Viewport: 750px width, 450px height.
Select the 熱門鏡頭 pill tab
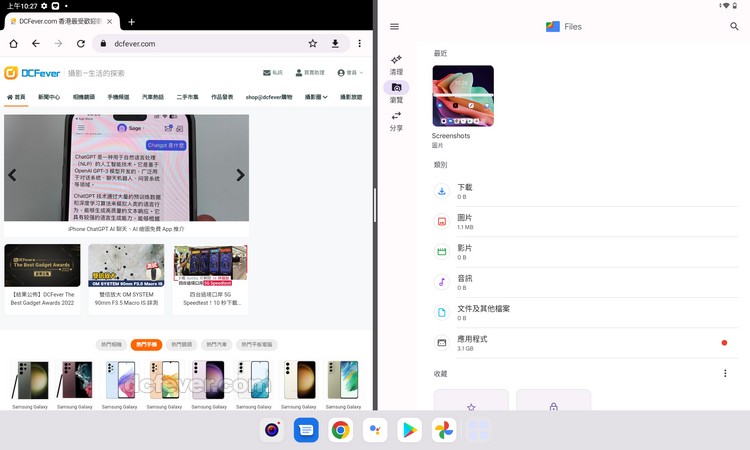coord(182,344)
